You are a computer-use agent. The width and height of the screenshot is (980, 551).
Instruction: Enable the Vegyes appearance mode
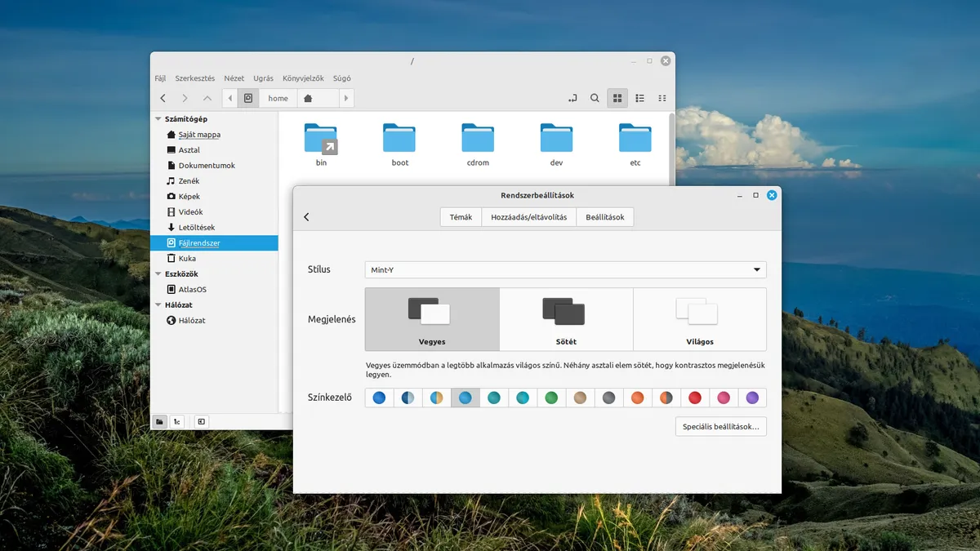click(x=431, y=317)
